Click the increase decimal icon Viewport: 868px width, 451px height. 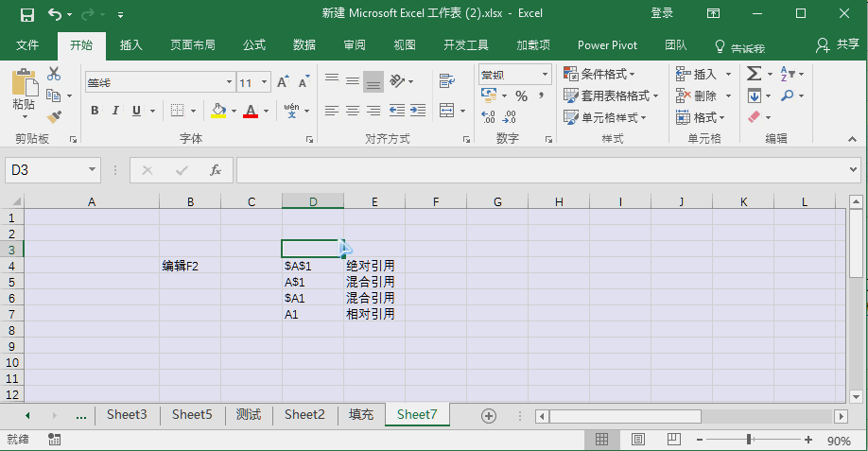tap(488, 116)
